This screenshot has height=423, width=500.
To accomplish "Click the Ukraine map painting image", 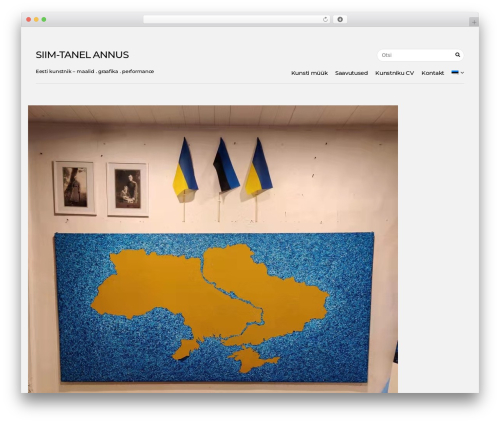I will [213, 249].
